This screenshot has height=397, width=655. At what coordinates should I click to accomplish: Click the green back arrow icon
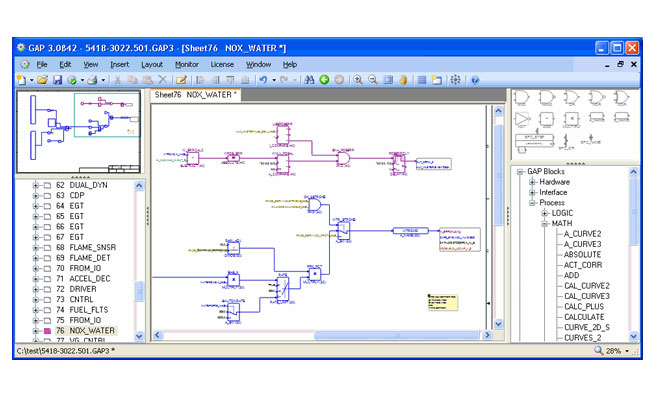[324, 80]
